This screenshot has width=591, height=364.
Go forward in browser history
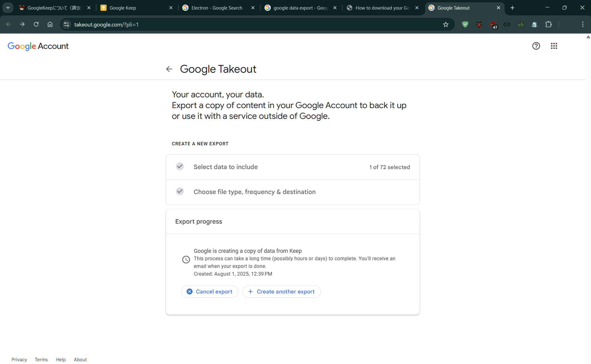pyautogui.click(x=22, y=24)
